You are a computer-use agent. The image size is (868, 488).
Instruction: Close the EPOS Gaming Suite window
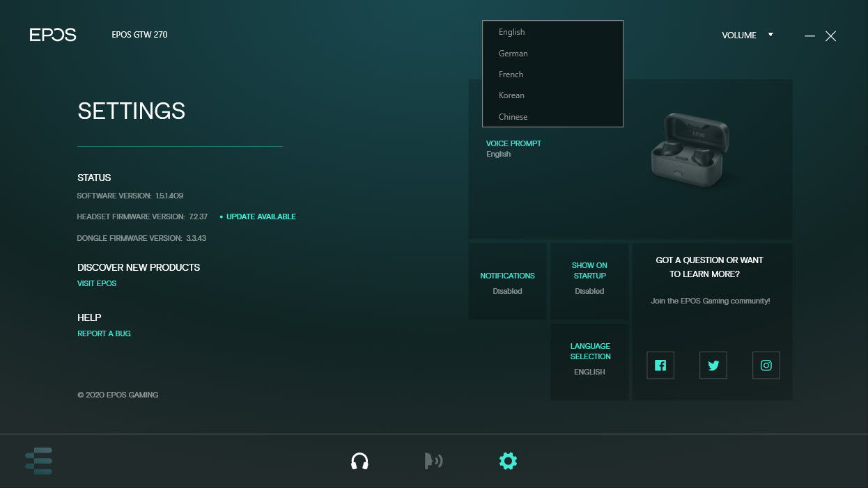point(830,36)
